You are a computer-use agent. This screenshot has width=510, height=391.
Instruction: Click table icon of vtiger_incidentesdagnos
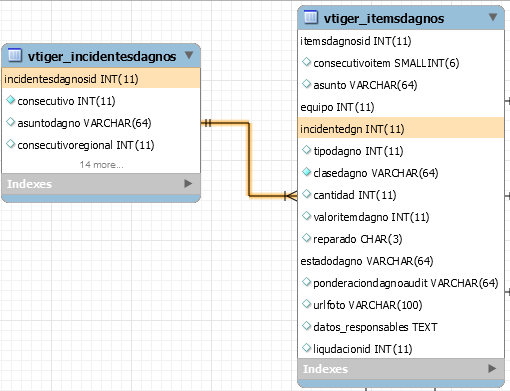tap(15, 55)
